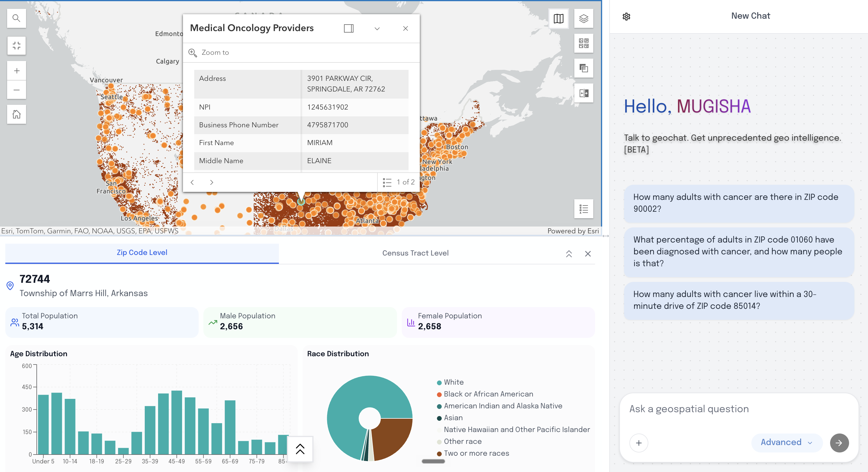Switch to the Census Tract Level tab

point(415,253)
